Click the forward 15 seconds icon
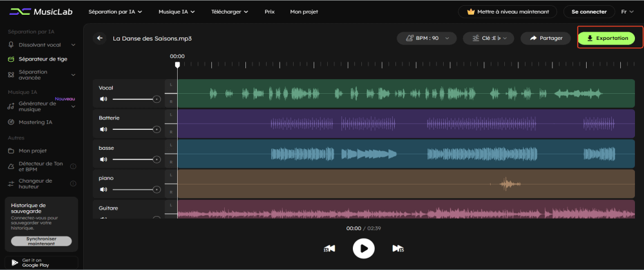Image resolution: width=644 pixels, height=270 pixels. [398, 248]
